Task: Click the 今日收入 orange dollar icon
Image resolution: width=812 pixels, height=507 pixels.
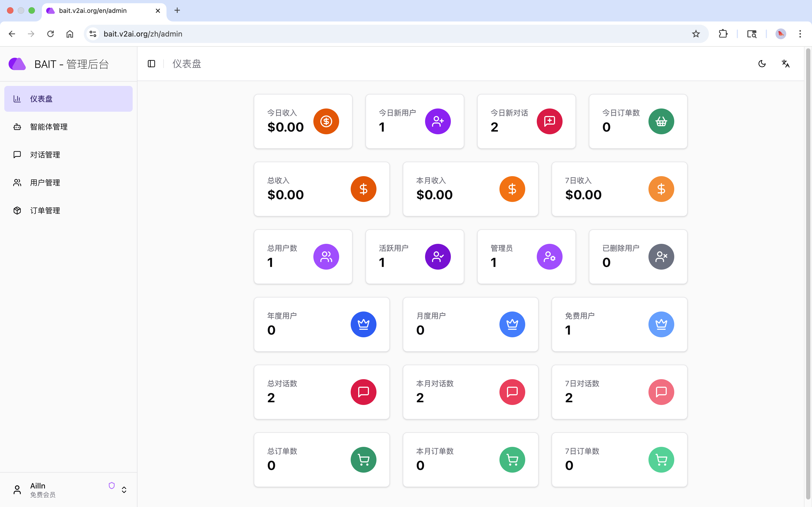Action: [326, 121]
